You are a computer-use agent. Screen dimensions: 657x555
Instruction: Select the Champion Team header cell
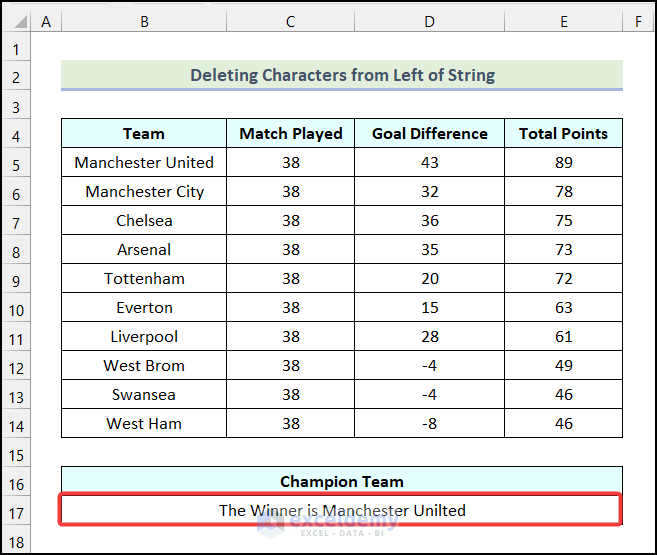[x=342, y=481]
